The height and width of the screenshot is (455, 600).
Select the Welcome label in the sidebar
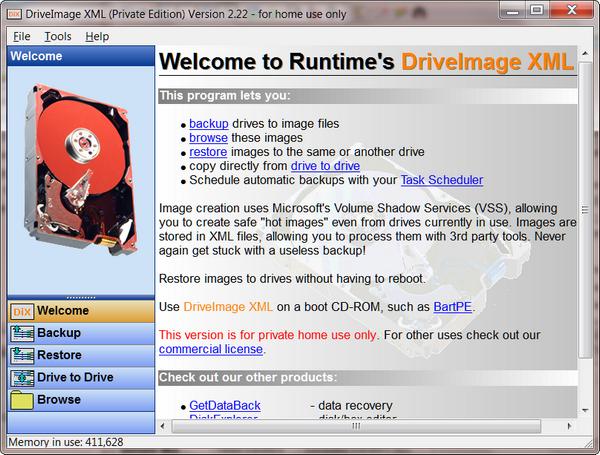click(x=63, y=310)
